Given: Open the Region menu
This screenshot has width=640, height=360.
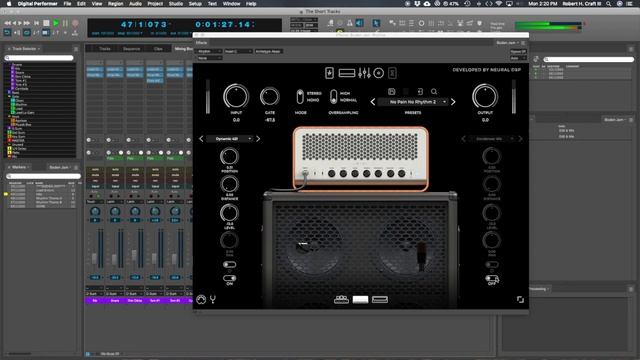Looking at the screenshot, I should 116,4.
